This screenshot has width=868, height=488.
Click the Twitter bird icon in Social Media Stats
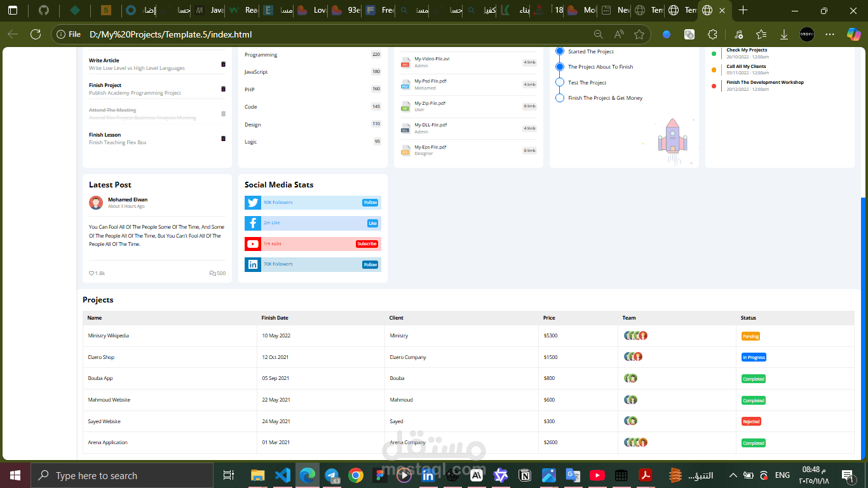[253, 203]
